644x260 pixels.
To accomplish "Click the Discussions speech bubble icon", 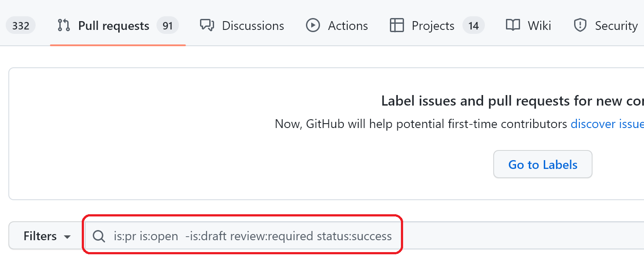I will [207, 26].
